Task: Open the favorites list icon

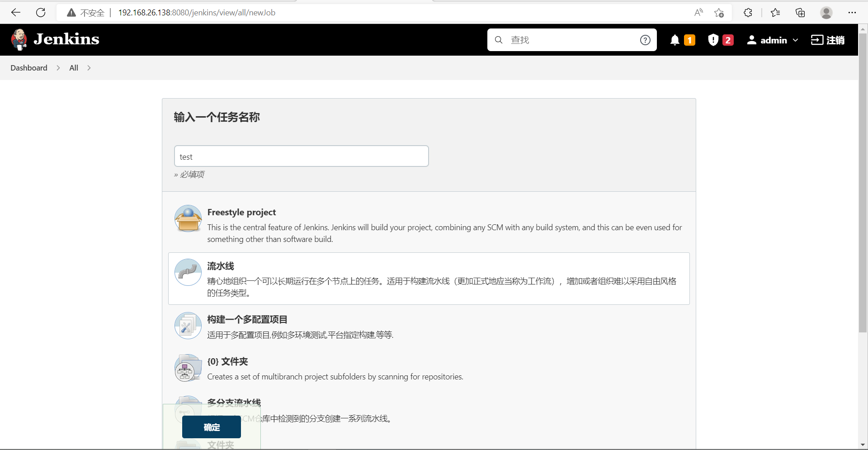Action: 775,13
